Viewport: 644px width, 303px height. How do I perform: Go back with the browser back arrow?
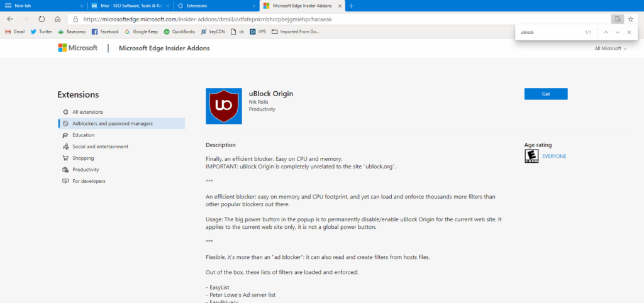[10, 19]
